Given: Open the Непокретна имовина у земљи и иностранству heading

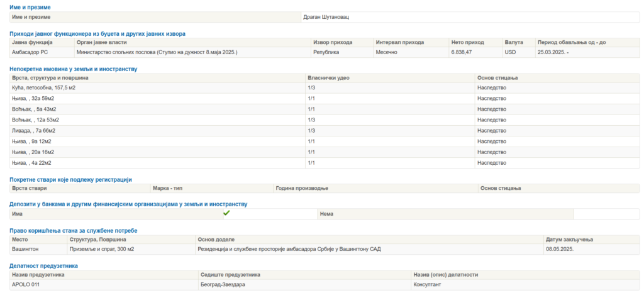Looking at the screenshot, I should (73, 69).
